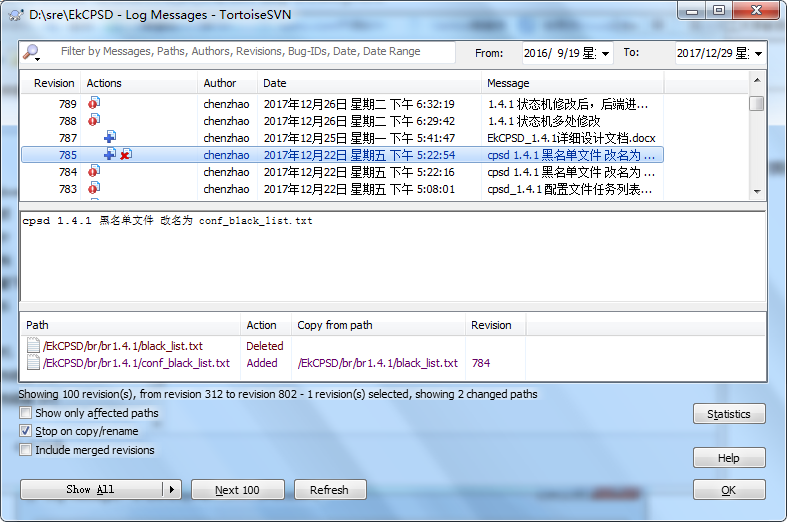787x522 pixels.
Task: Sort log list by Actions column header
Action: pos(139,83)
